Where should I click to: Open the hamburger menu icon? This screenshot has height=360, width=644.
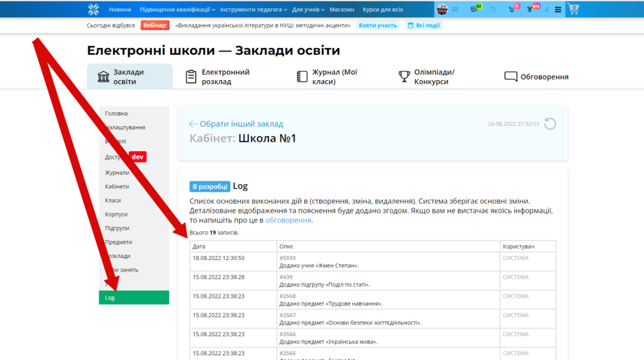coord(558,10)
